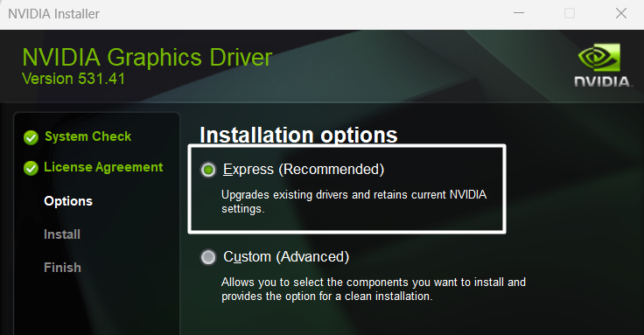The image size is (644, 335).
Task: Select the Options step in sidebar
Action: 68,201
